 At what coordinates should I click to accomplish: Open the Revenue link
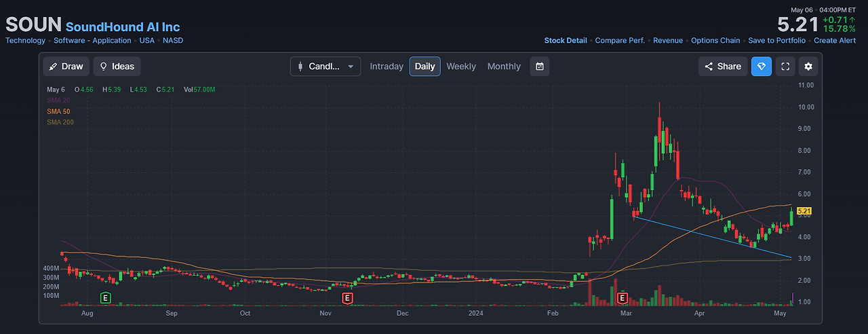tap(668, 41)
